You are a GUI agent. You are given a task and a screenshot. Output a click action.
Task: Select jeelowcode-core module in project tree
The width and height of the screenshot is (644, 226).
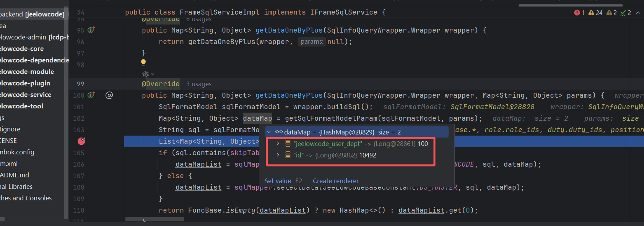[x=22, y=49]
